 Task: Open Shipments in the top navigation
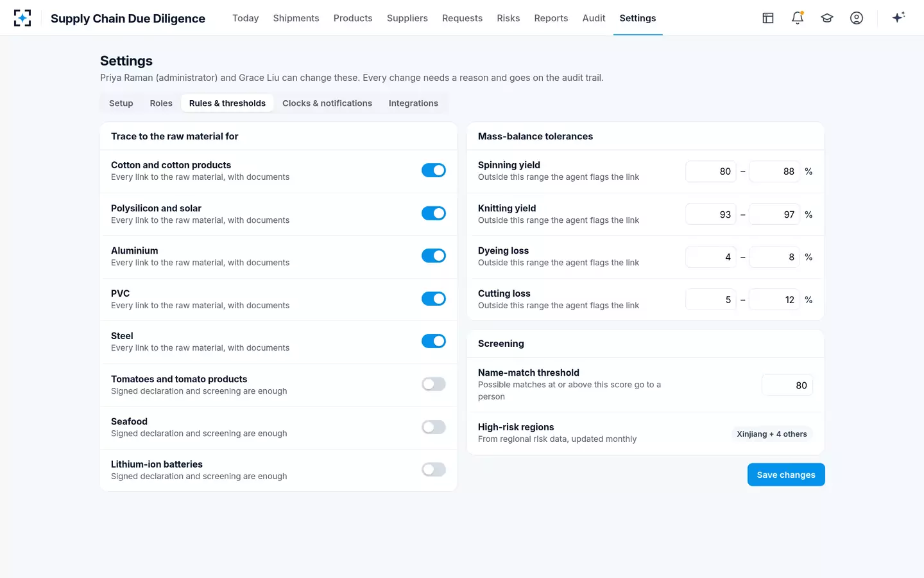(x=296, y=18)
